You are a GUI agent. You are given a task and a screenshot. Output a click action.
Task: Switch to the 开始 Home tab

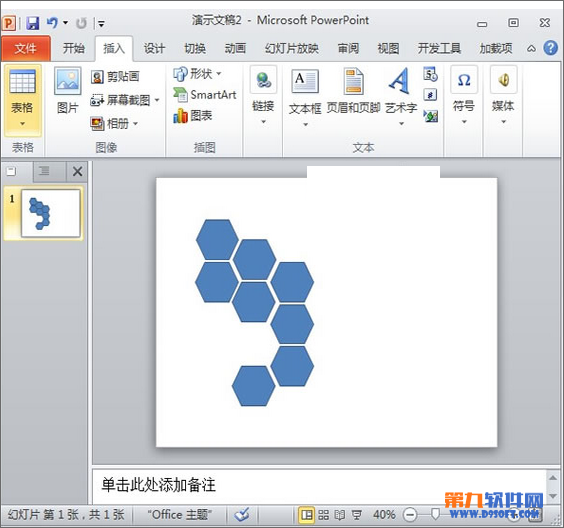[74, 48]
